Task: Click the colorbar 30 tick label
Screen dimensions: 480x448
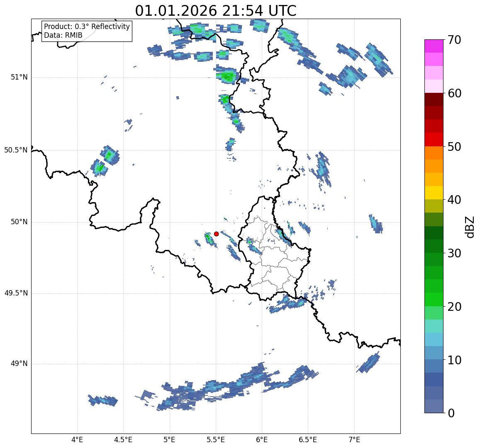Action: 454,253
